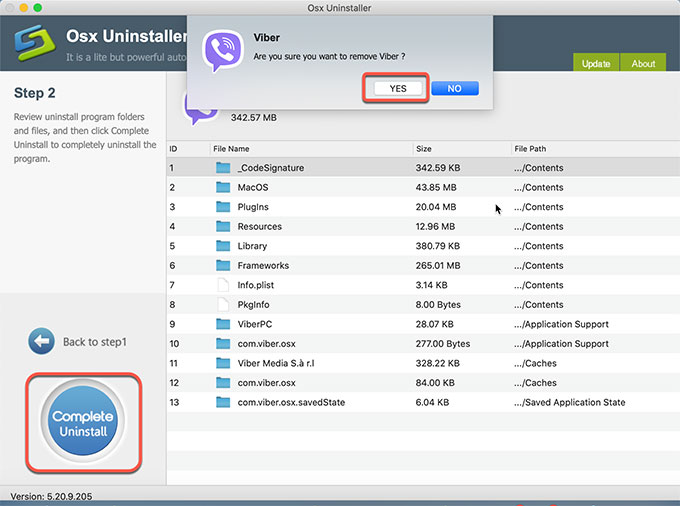Click the Version: 5.20.9.205 status text
680x506 pixels.
click(x=51, y=496)
